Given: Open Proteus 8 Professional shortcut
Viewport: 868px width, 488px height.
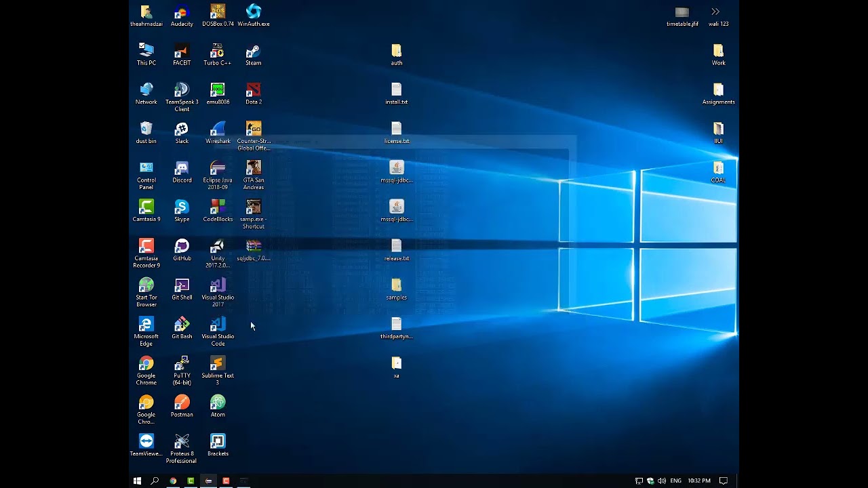Looking at the screenshot, I should (182, 449).
